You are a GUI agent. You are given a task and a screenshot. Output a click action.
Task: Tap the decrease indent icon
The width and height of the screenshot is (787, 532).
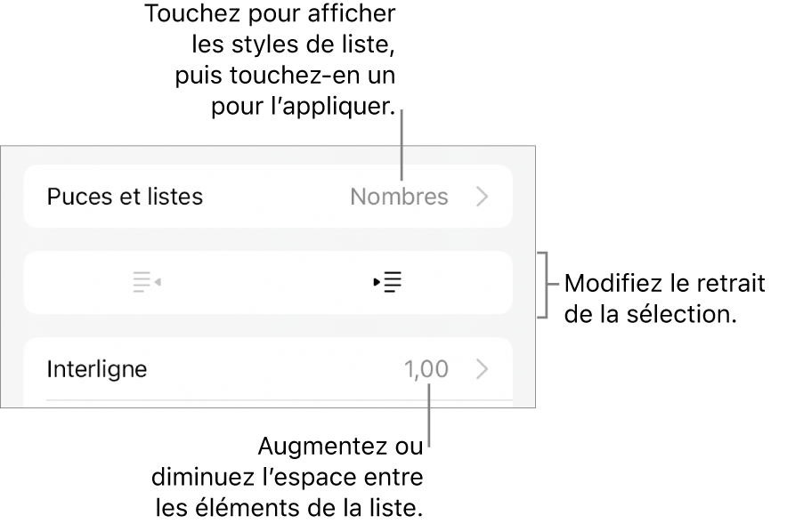coord(146,282)
